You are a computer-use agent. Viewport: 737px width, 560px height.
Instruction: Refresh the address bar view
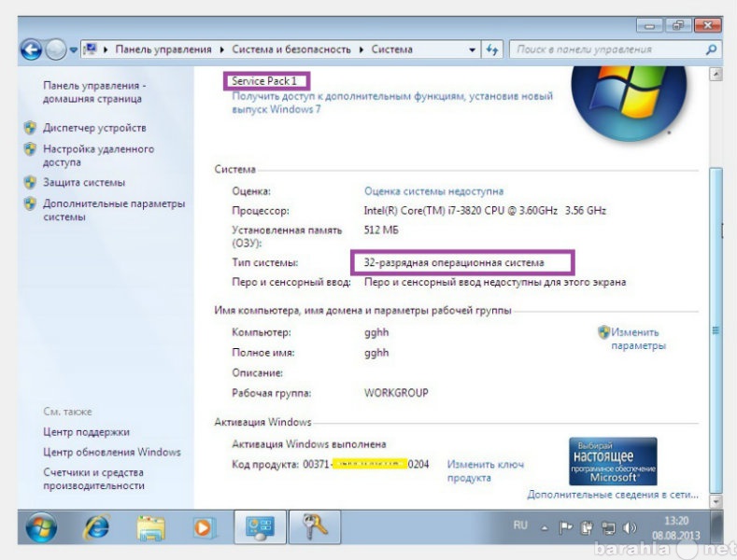[492, 49]
